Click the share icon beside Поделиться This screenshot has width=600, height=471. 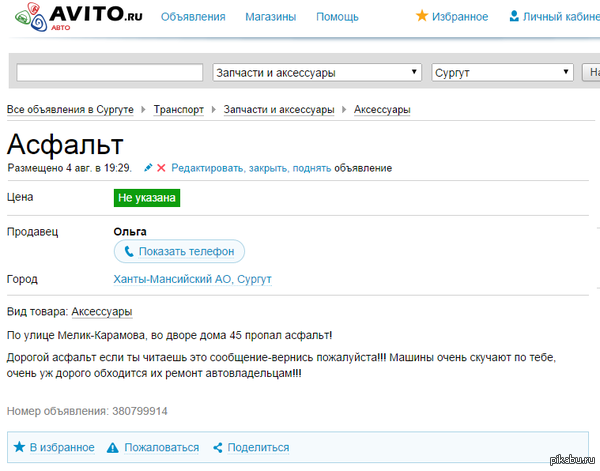[218, 448]
